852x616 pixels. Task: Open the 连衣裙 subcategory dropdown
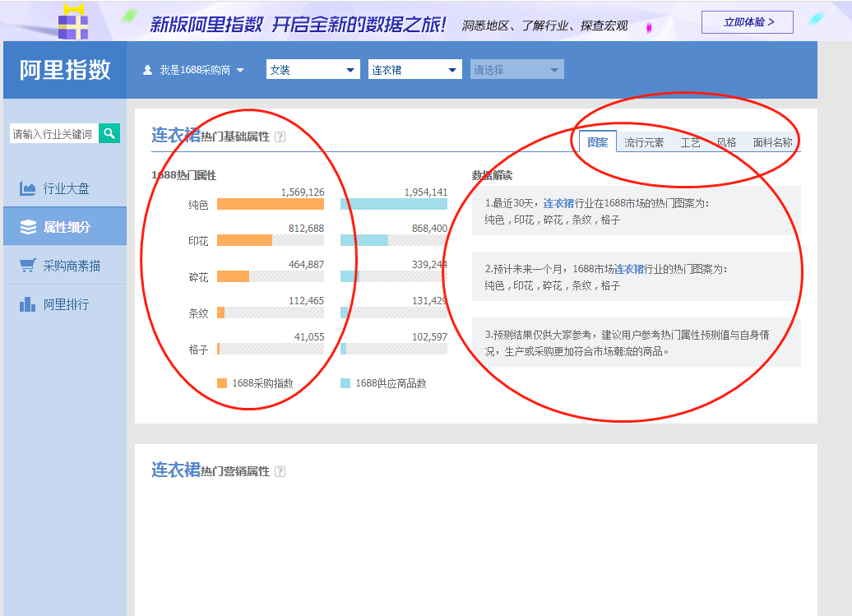tap(414, 69)
